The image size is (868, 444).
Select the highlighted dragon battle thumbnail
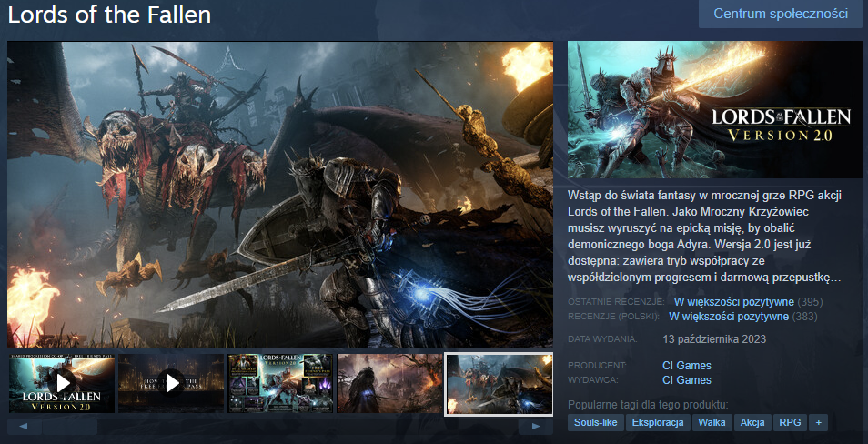[500, 384]
